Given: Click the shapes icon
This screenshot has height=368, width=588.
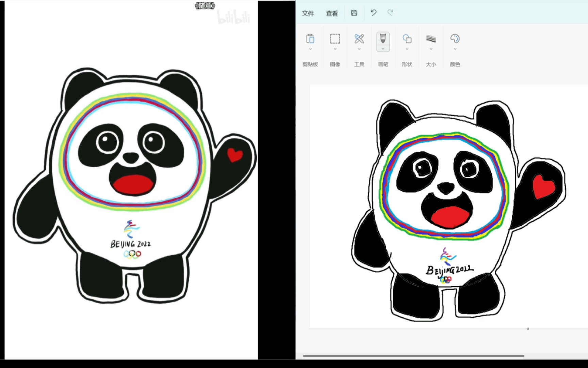Looking at the screenshot, I should [407, 39].
